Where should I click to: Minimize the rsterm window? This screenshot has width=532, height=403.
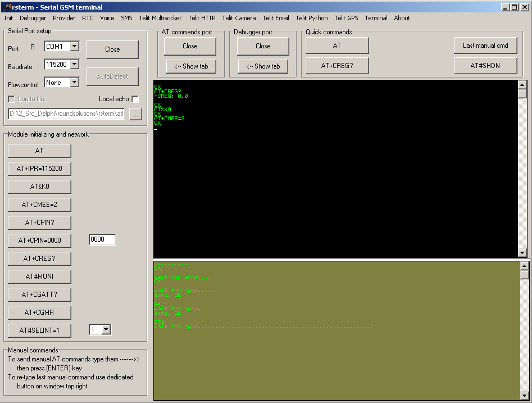[505, 7]
